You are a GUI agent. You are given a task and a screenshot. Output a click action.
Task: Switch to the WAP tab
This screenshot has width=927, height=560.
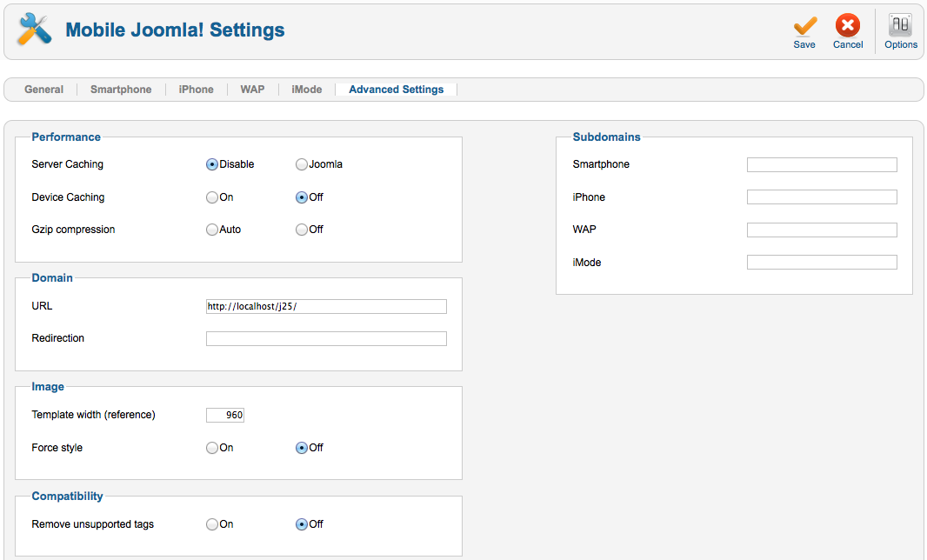point(252,90)
